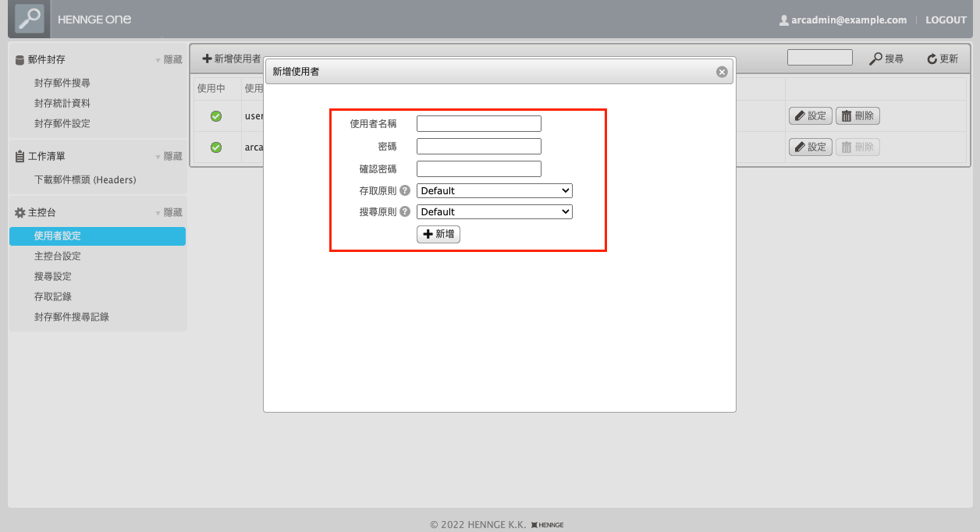Viewport: 980px width, 532px height.
Task: Click the 新增 button in the dialog
Action: coord(439,234)
